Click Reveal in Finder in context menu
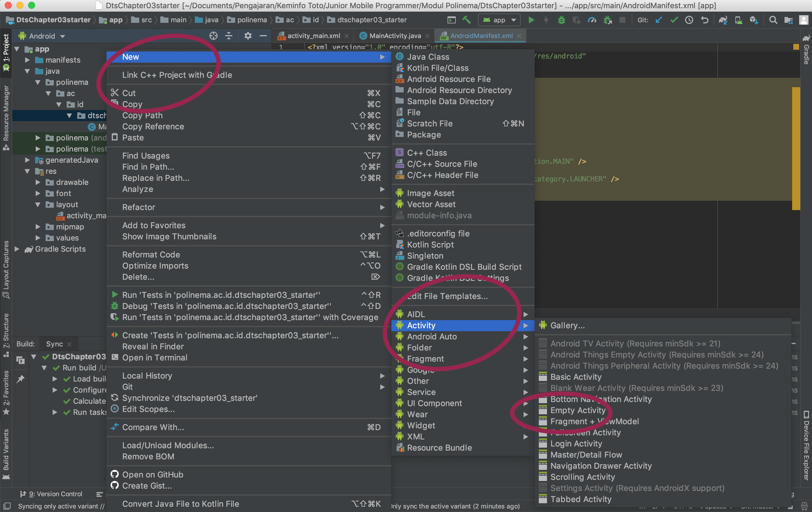Screen dimensions: 812x512 pyautogui.click(x=249, y=346)
